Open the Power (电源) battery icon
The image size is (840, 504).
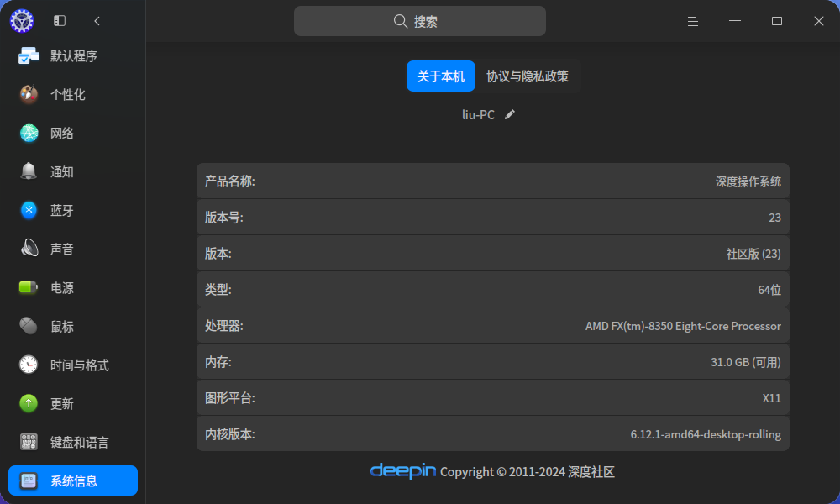29,287
